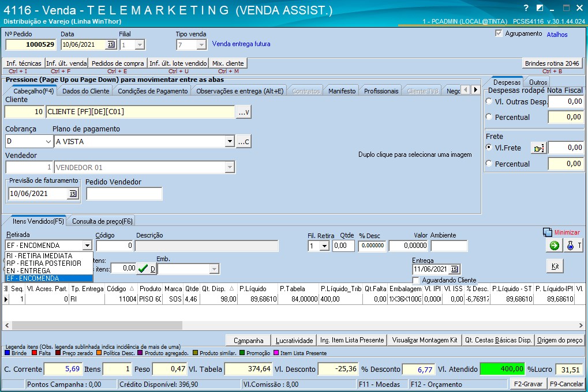Open calendar for Previsão de faturamento date

(x=73, y=194)
